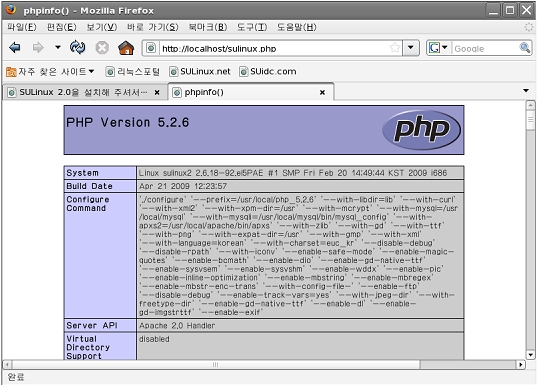Open the 바로 가기(S) menu
This screenshot has height=386, width=537.
click(x=152, y=27)
